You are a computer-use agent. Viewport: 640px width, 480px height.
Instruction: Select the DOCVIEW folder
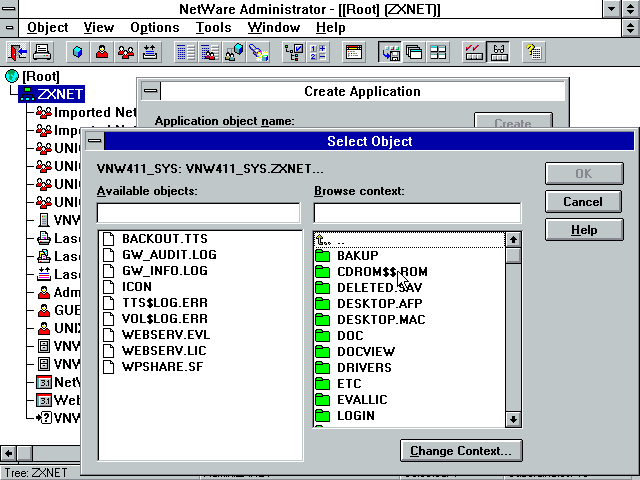tap(366, 352)
